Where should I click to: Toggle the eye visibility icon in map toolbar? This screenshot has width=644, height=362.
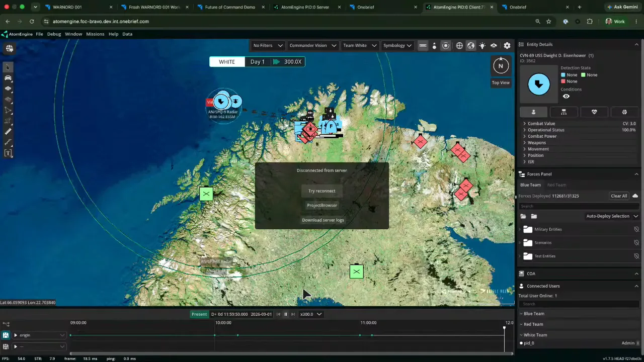point(494,45)
